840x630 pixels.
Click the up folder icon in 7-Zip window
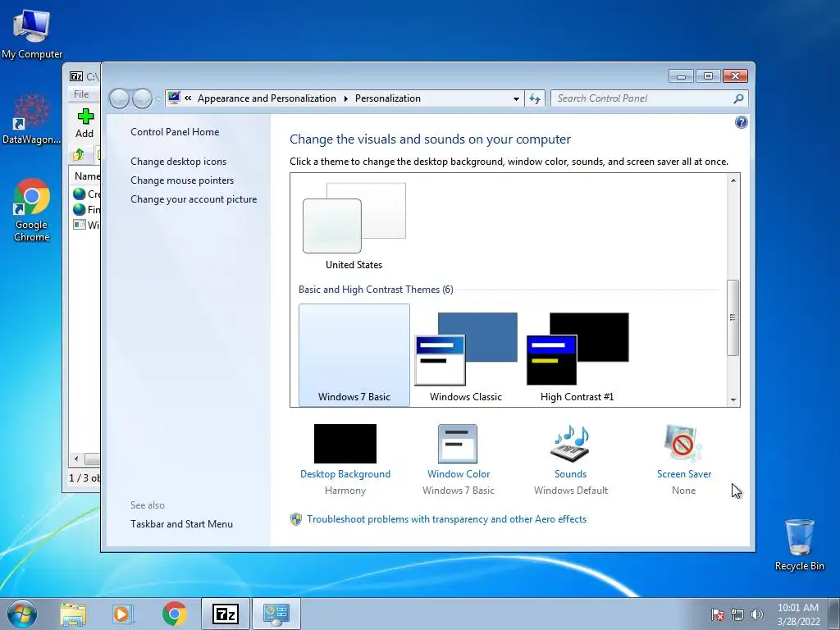pyautogui.click(x=79, y=155)
